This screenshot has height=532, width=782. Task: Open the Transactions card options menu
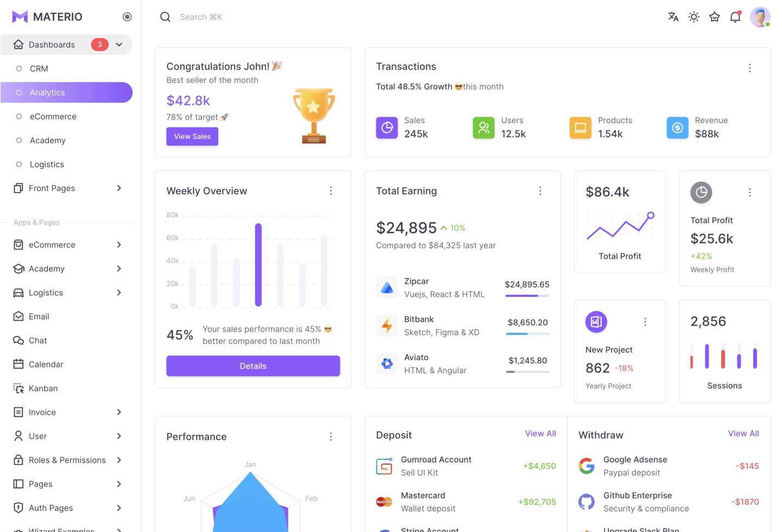coord(750,68)
